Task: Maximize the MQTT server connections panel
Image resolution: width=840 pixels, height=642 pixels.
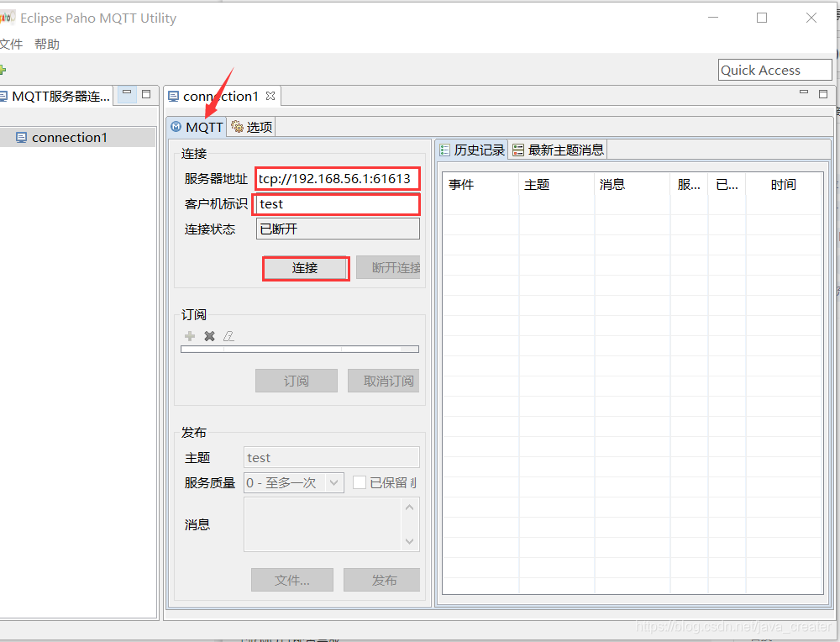Action: click(146, 94)
